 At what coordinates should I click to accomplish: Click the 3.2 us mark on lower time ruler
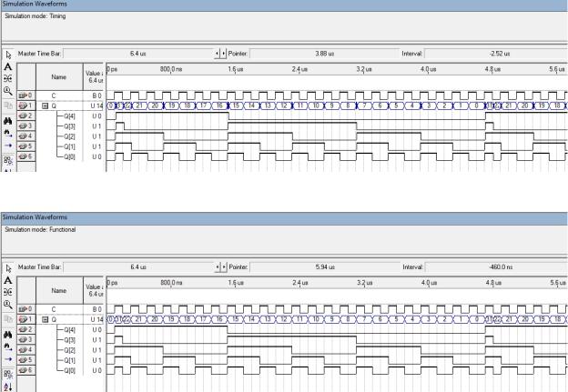click(364, 282)
